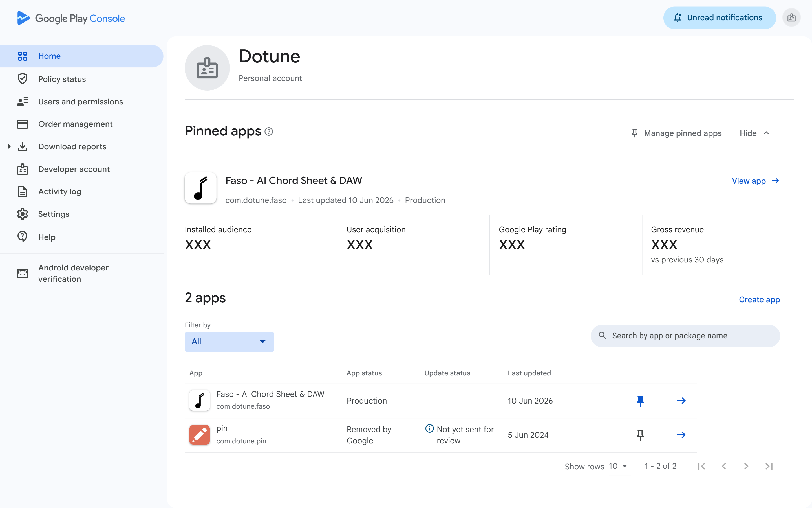
Task: Click the Activity log document icon
Action: (23, 192)
